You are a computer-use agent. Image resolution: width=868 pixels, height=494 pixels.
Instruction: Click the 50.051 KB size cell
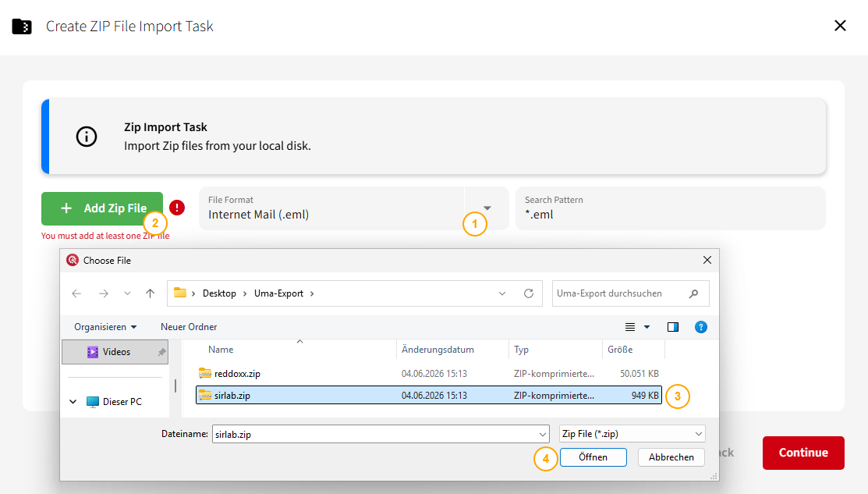(x=639, y=374)
